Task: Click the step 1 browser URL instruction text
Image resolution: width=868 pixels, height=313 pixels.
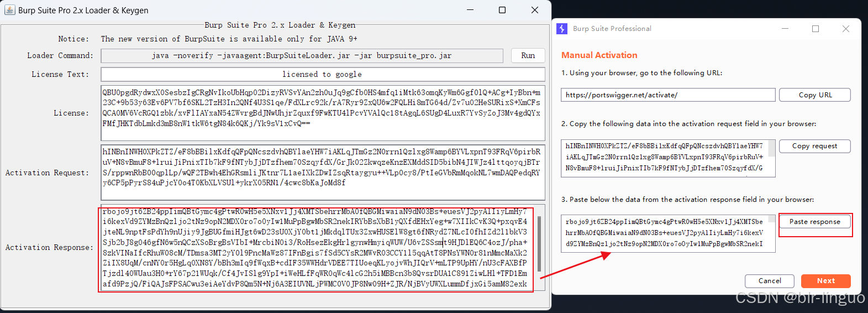Action: (642, 73)
